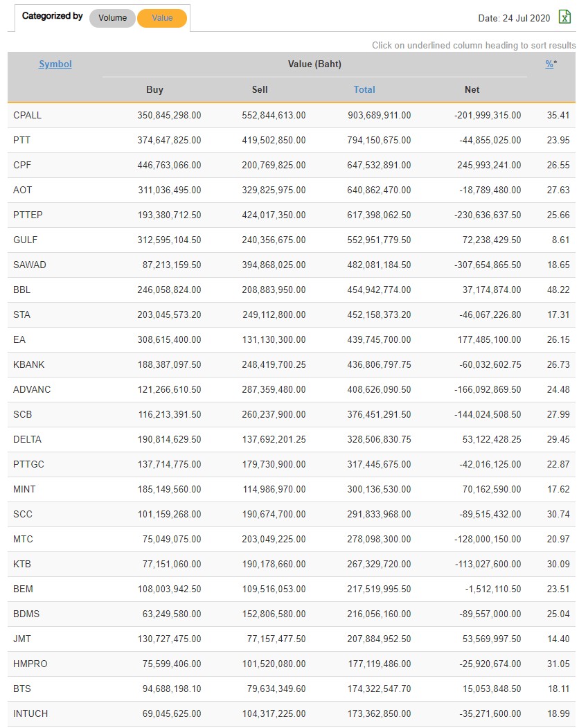The height and width of the screenshot is (728, 579).
Task: Click the Categorized by tab label
Action: click(x=52, y=16)
